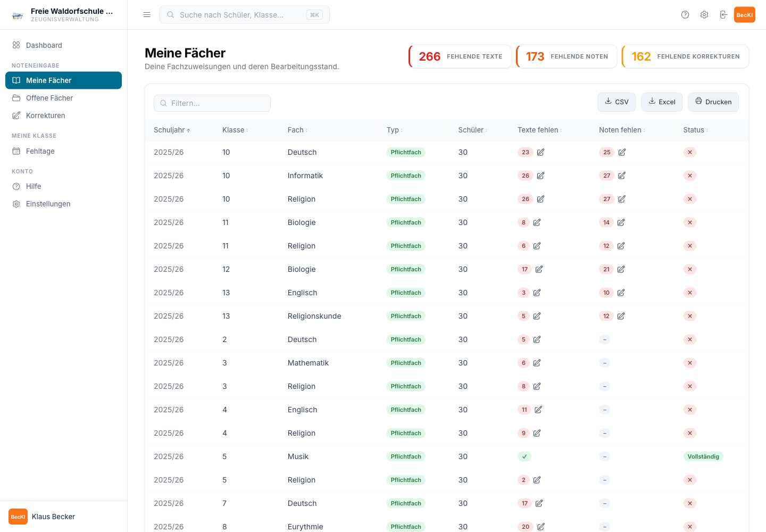The width and height of the screenshot is (766, 532).
Task: Click the Pflichtfach badge in the Mathematik row
Action: 406,363
